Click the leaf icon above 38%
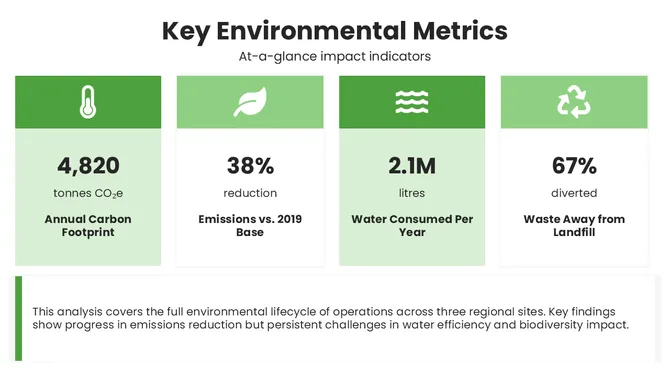The image size is (670, 376). click(x=250, y=102)
